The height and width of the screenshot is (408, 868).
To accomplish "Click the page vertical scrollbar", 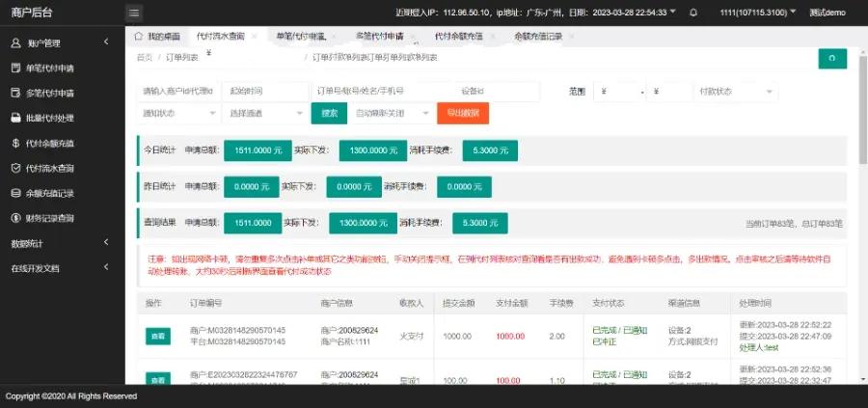I will (862, 108).
